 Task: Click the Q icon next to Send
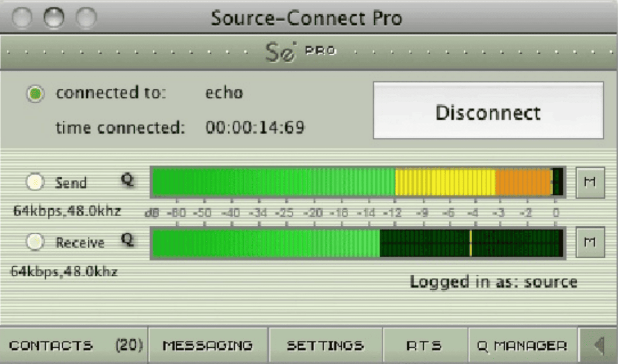coord(127,181)
